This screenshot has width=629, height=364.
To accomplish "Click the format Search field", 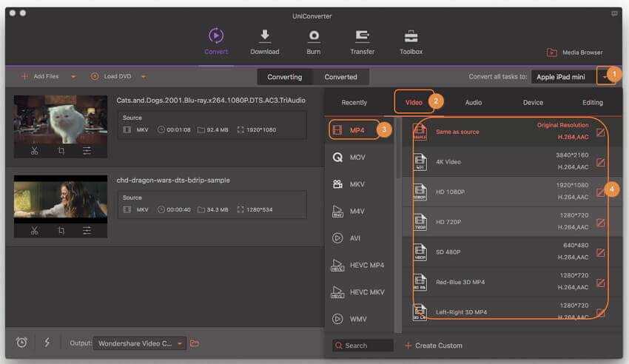I will pyautogui.click(x=363, y=346).
